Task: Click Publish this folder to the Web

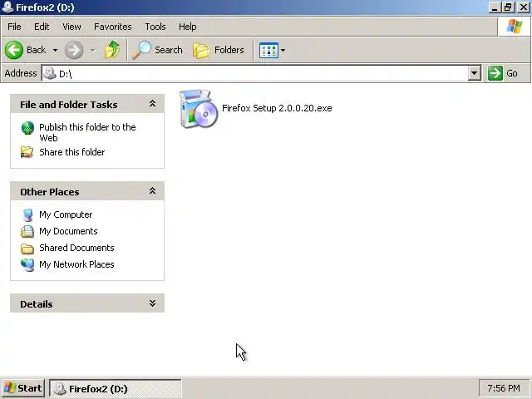Action: [87, 132]
